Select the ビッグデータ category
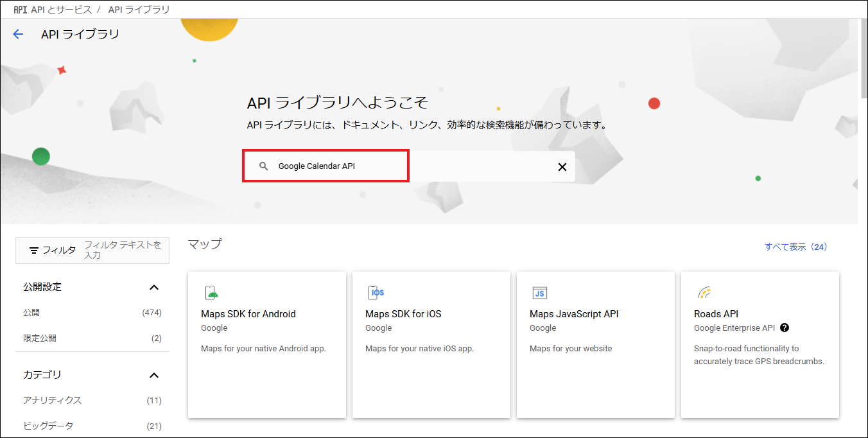 point(48,426)
